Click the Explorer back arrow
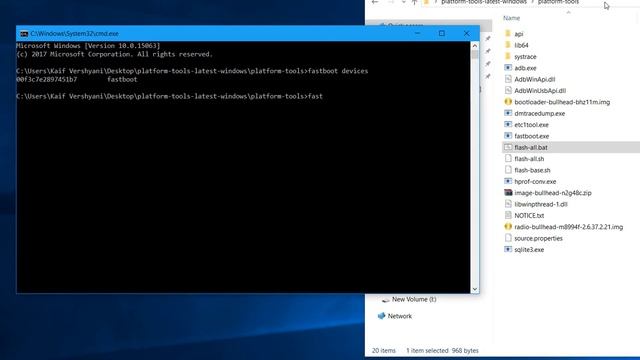 375,2
